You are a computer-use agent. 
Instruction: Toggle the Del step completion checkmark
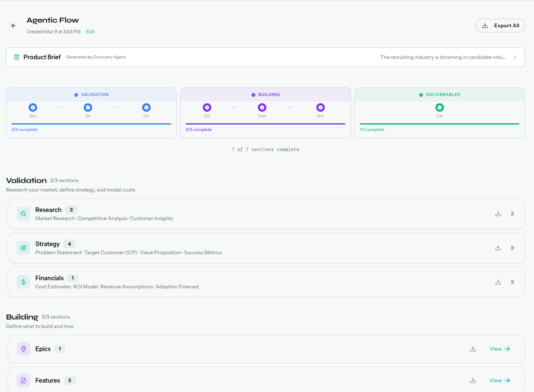click(x=439, y=107)
